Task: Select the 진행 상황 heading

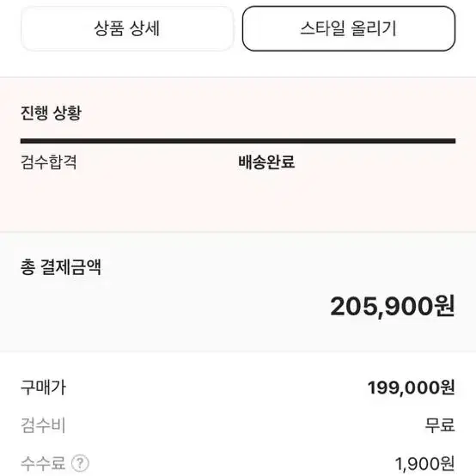Action: 51,113
